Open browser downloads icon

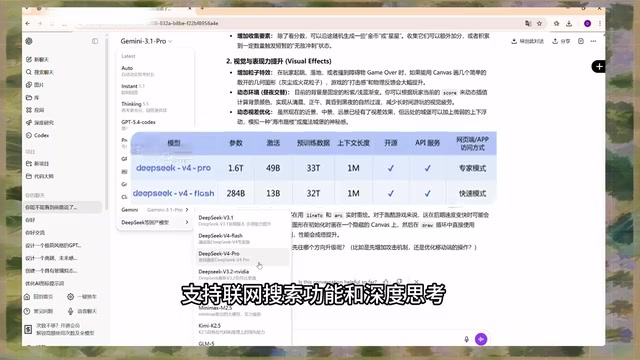coord(569,24)
